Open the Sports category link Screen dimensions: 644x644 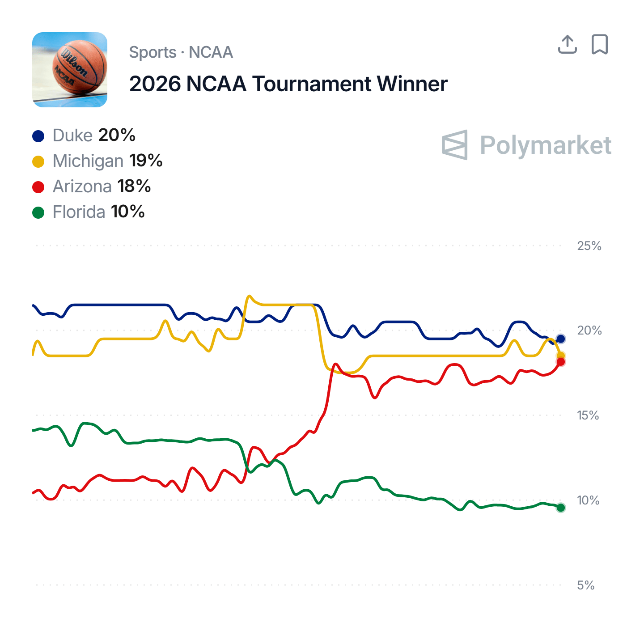tap(153, 52)
